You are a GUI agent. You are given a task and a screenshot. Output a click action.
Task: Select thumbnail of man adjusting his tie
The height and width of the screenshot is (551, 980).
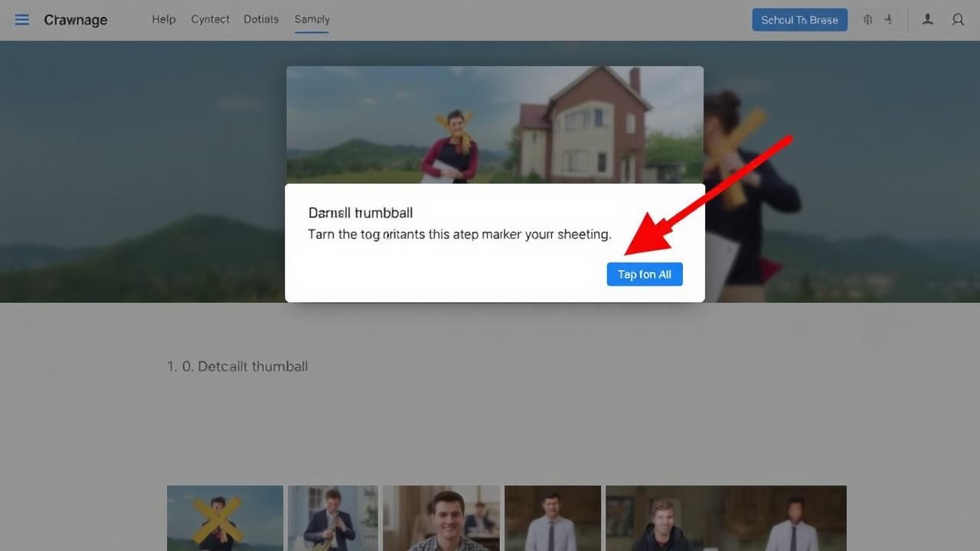332,518
